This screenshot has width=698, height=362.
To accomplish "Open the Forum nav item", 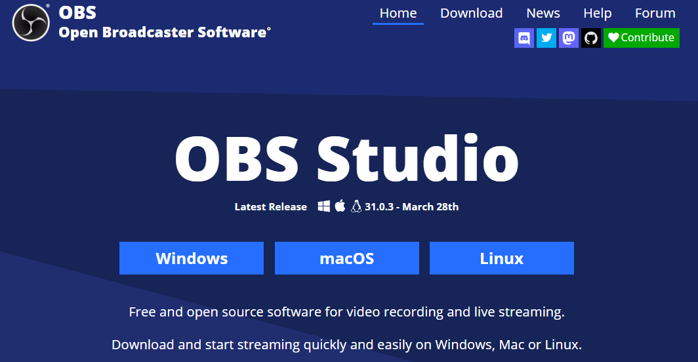I will pyautogui.click(x=655, y=13).
